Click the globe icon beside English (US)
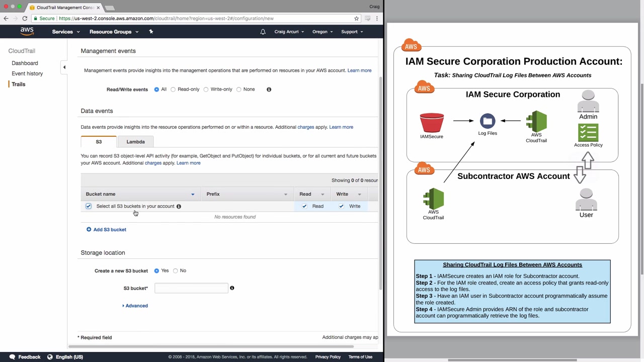This screenshot has width=644, height=362. [50, 357]
